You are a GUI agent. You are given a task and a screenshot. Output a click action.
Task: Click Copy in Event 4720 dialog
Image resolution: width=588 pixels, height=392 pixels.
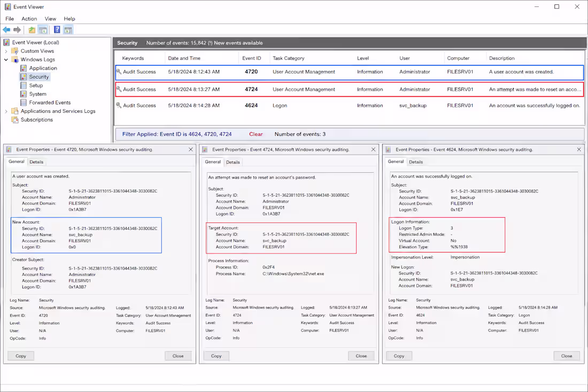point(21,356)
